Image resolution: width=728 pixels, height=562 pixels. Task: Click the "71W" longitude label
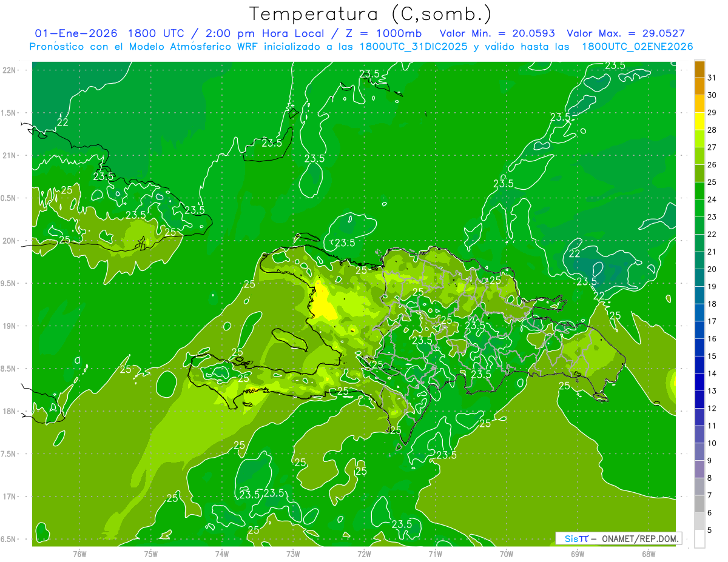[434, 554]
